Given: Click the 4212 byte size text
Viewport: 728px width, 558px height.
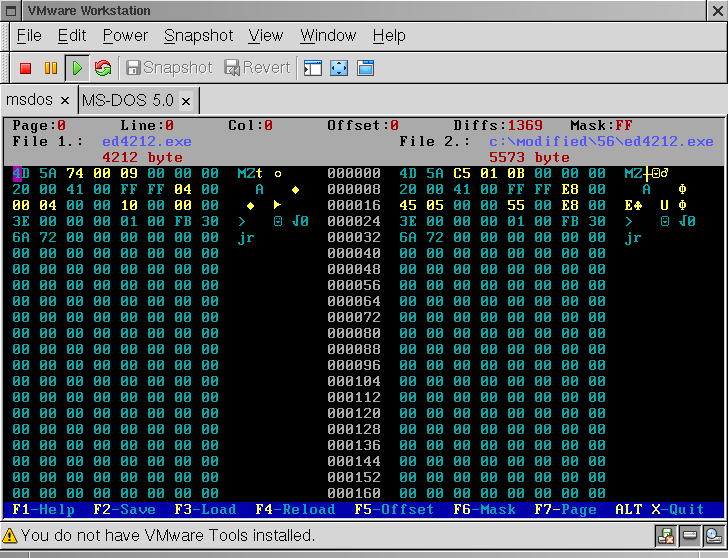Looking at the screenshot, I should point(143,157).
